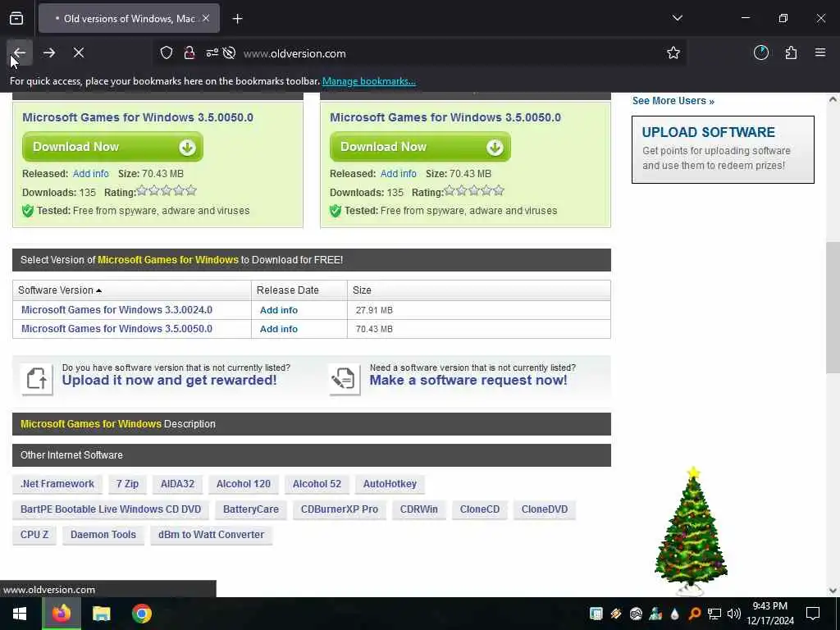
Task: Click See More Users link
Action: click(673, 101)
